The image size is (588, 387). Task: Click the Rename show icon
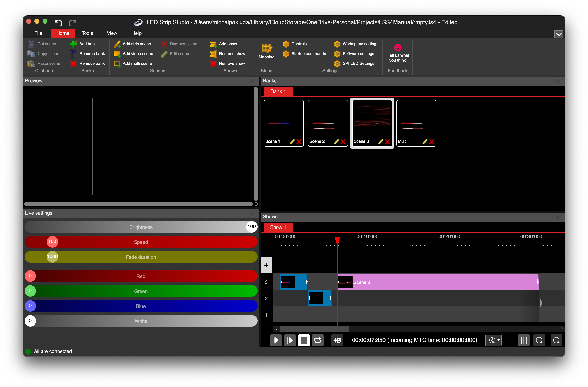(213, 54)
